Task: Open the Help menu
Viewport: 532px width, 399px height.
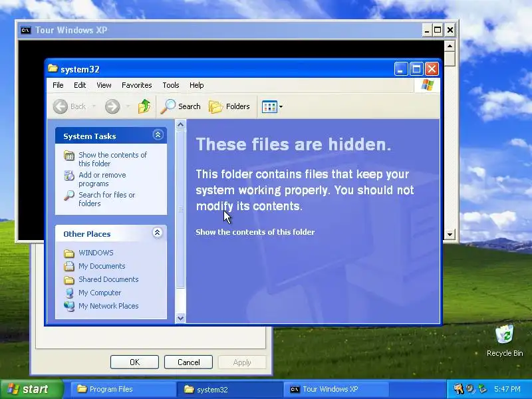Action: (x=196, y=85)
